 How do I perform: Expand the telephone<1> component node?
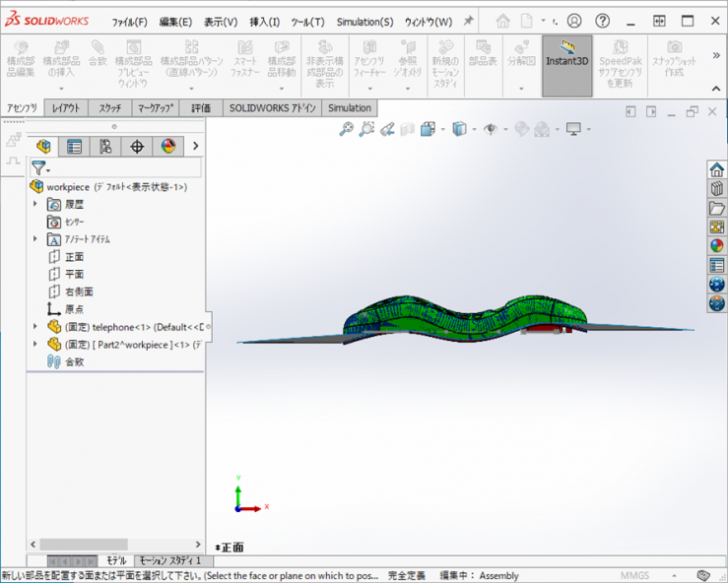pyautogui.click(x=36, y=326)
